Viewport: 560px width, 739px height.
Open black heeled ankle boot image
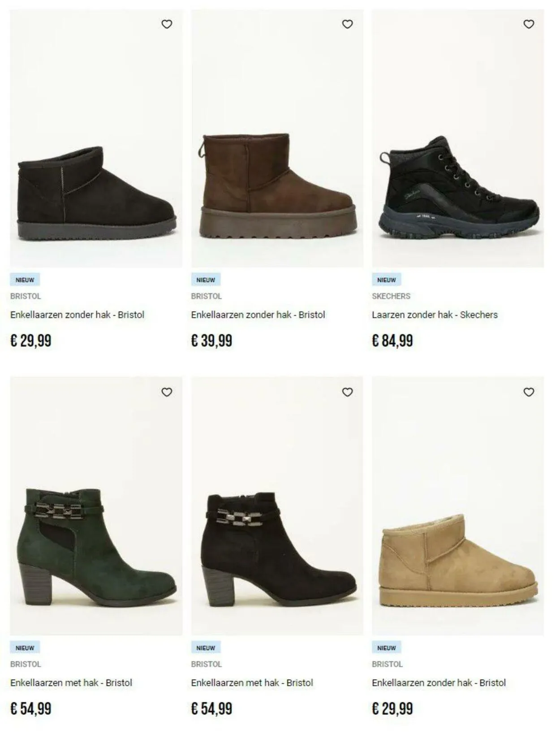pos(277,506)
